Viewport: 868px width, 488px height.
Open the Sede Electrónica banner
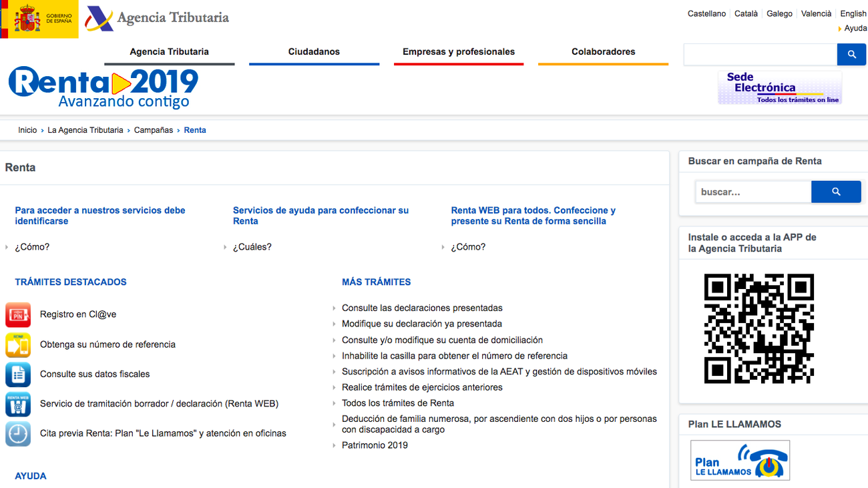pyautogui.click(x=779, y=87)
